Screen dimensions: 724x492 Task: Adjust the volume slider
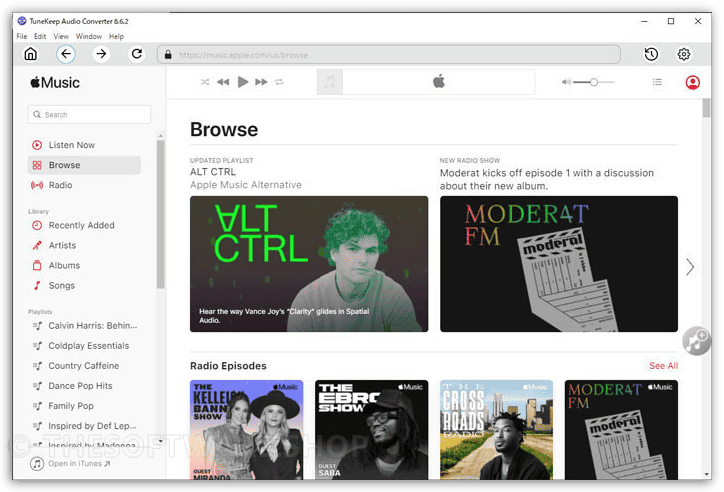coord(594,82)
